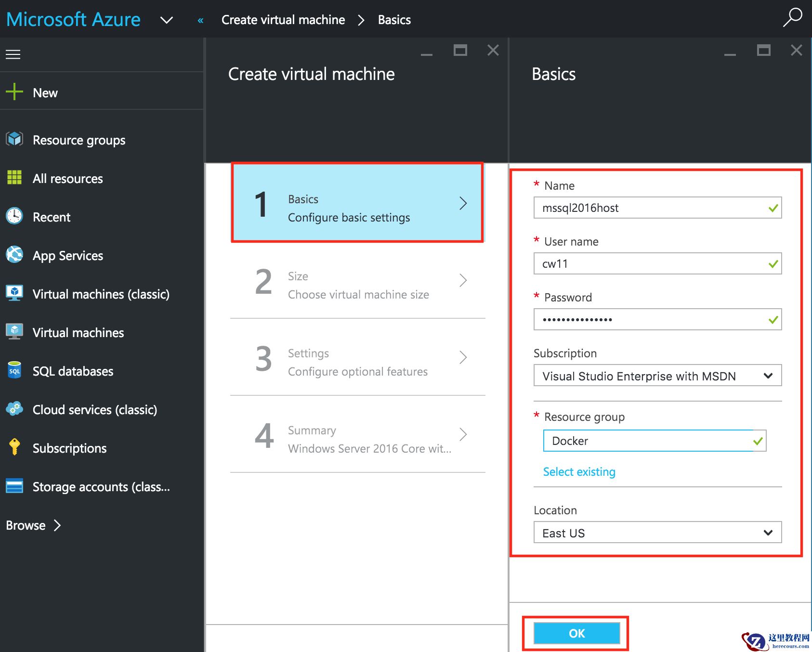
Task: Close the Basics blade
Action: (x=797, y=50)
